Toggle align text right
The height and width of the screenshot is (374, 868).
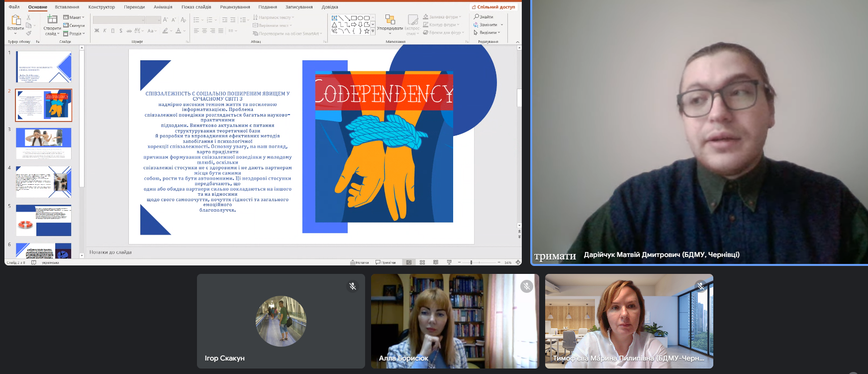(212, 31)
